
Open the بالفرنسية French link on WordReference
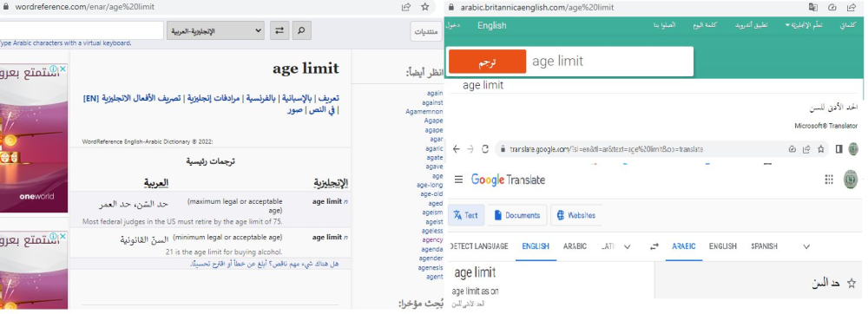coord(261,98)
